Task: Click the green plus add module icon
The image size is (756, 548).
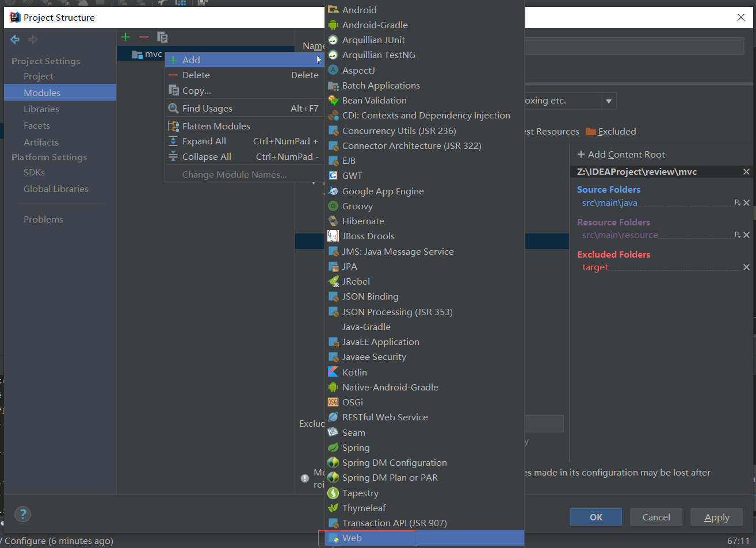Action: click(125, 37)
